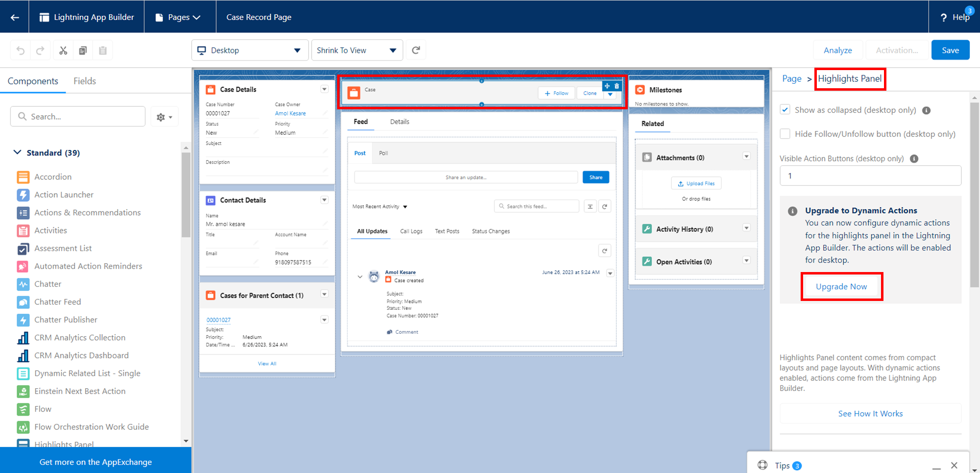Select the Accordion component icon
This screenshot has width=980, height=473.
click(x=23, y=177)
